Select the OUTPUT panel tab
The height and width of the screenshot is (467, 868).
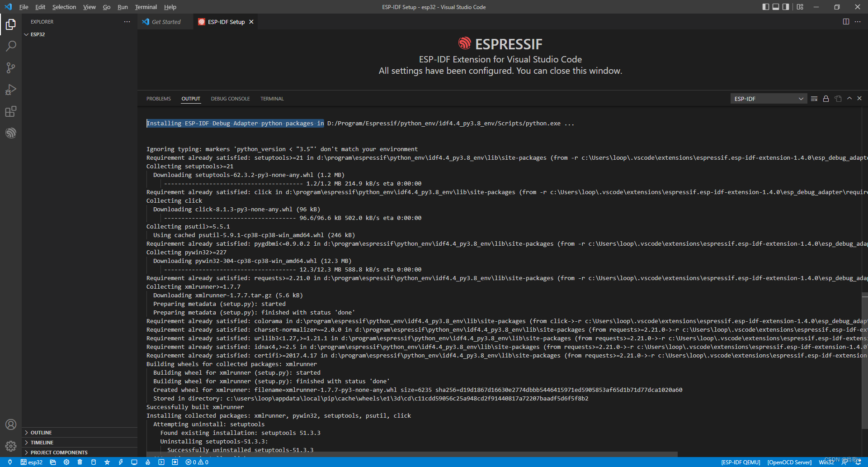pos(191,99)
